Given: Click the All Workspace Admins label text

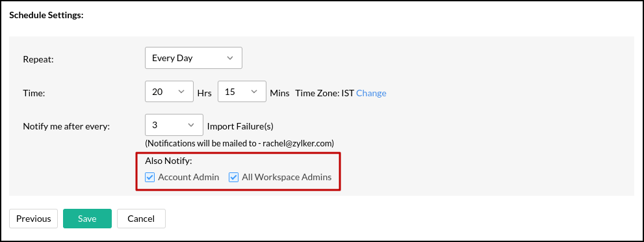Looking at the screenshot, I should click(x=287, y=178).
